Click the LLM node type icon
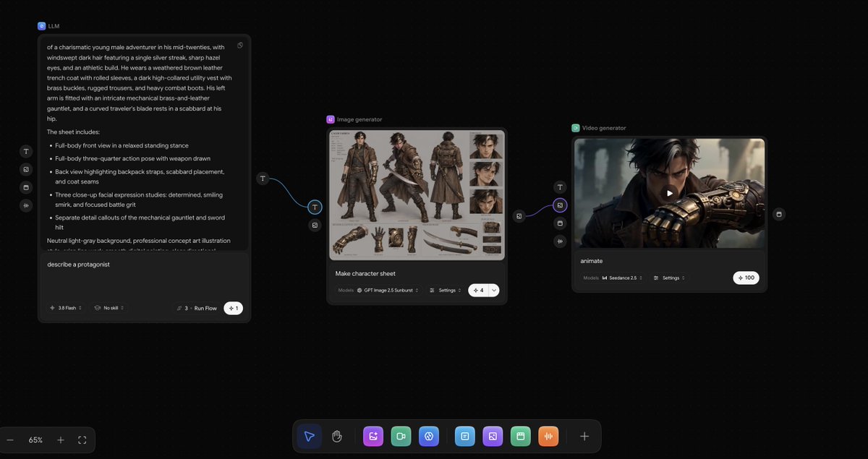868x459 pixels. [x=41, y=26]
